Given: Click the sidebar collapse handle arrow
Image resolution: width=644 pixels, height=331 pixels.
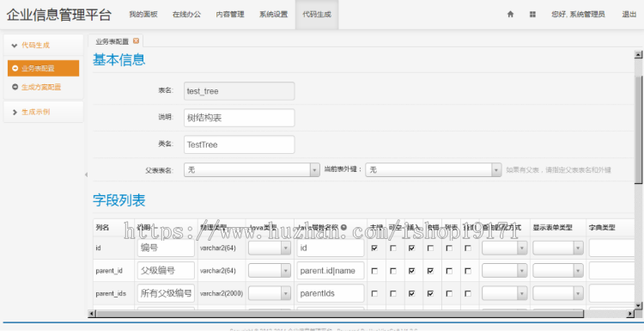Looking at the screenshot, I should point(86,175).
